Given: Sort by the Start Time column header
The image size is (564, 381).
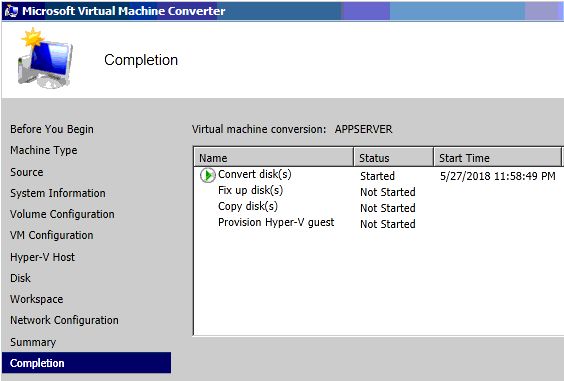Looking at the screenshot, I should coord(497,158).
